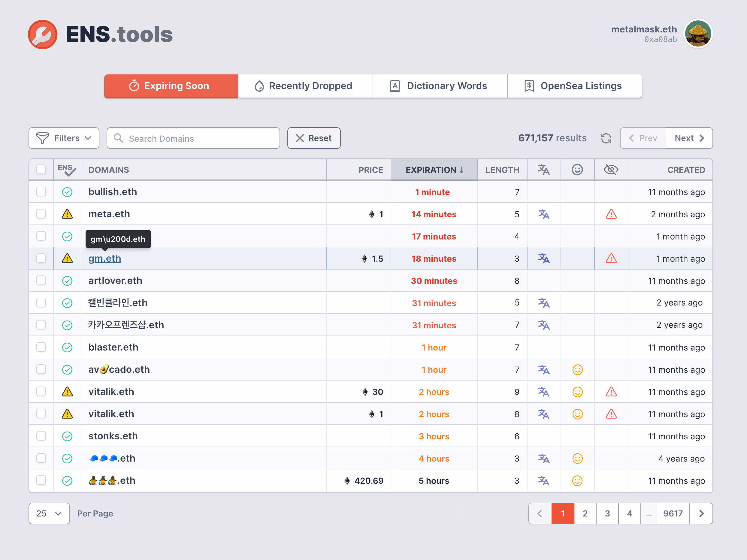Click red warning triangle in vitalik.eth 30 row
The height and width of the screenshot is (560, 747).
pyautogui.click(x=611, y=392)
